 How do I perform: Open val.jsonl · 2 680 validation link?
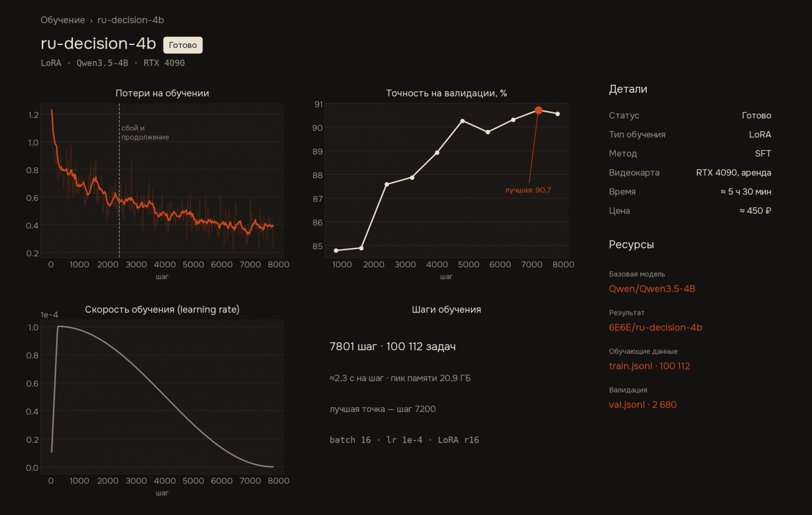coord(642,404)
